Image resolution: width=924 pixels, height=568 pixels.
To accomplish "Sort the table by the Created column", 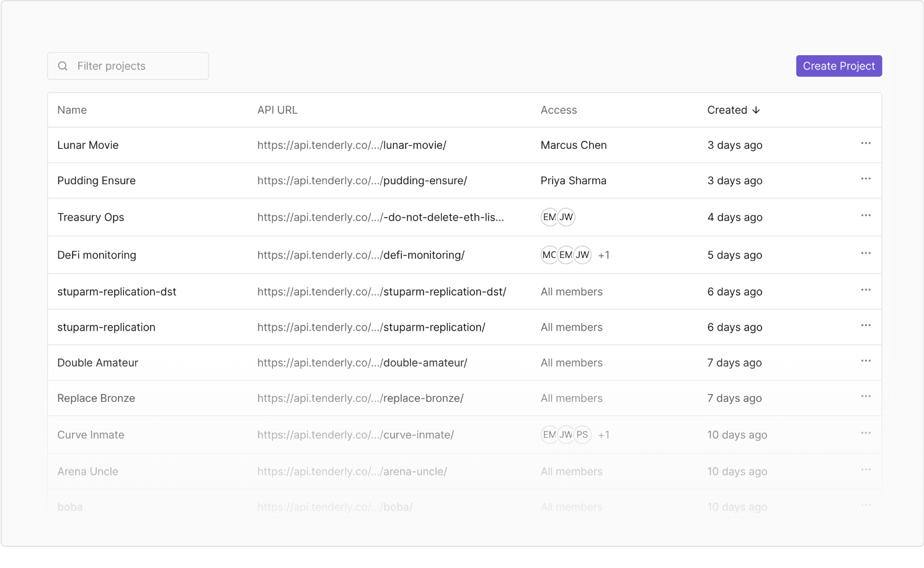I will [734, 110].
